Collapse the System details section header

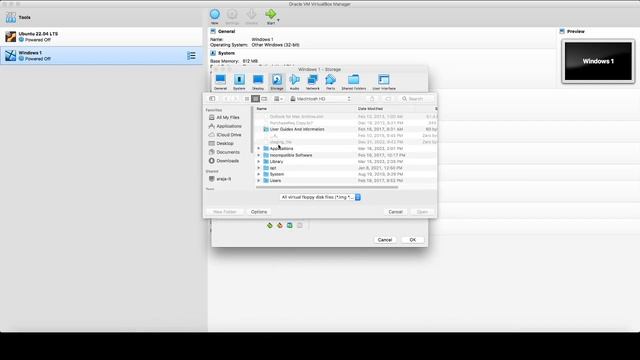click(222, 53)
